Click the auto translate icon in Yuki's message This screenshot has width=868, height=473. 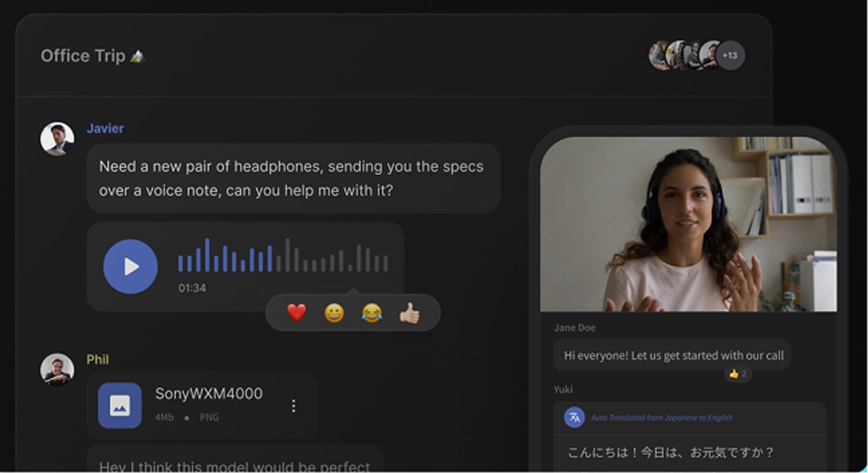(x=574, y=417)
